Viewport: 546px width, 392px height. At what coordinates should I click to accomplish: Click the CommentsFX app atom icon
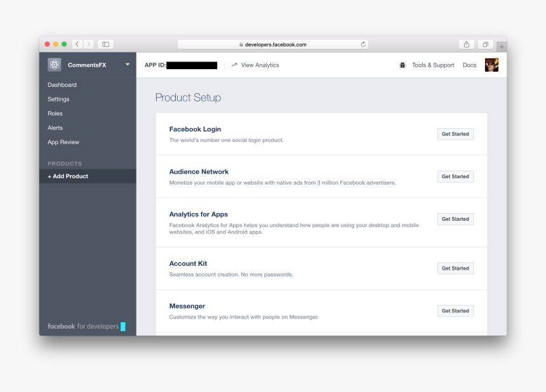(x=55, y=65)
